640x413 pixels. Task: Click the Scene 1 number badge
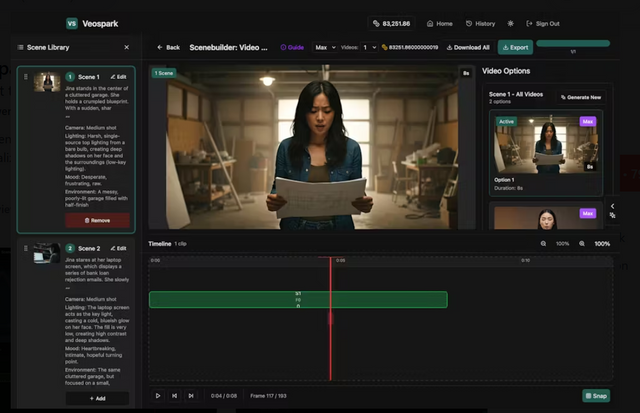pyautogui.click(x=70, y=77)
